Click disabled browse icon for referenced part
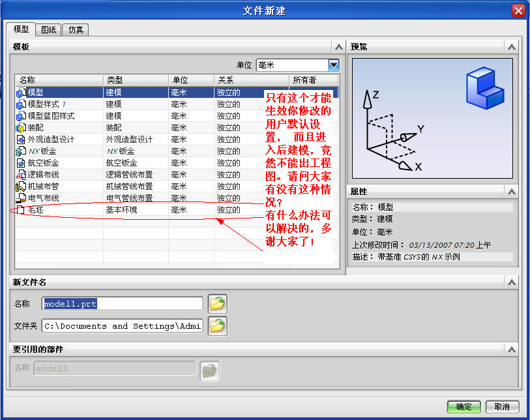Screen dimensions: 530x420 coord(209,370)
